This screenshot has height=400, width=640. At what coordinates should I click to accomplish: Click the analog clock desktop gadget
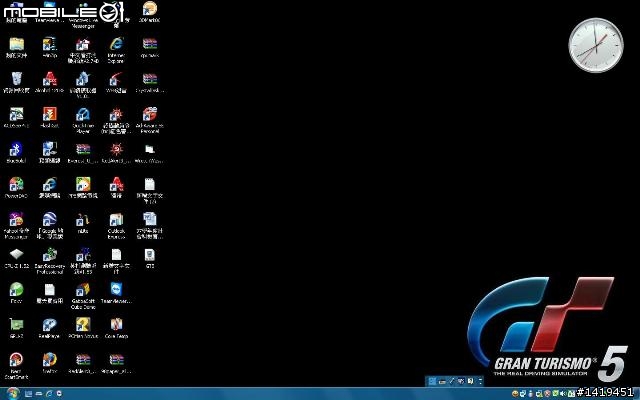click(596, 45)
